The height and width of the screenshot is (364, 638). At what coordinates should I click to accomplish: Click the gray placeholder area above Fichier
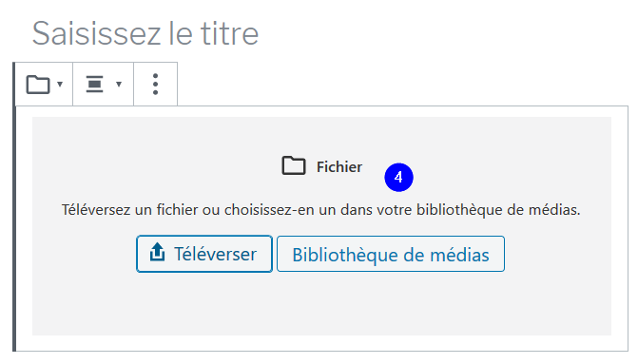(321, 135)
